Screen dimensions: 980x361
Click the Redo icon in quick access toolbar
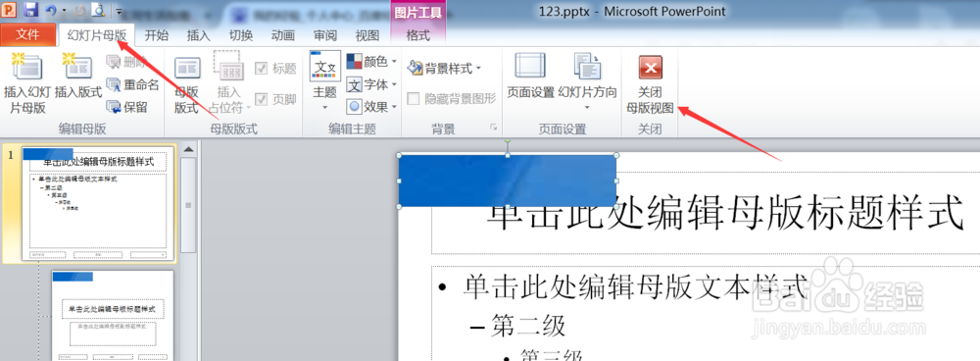point(79,10)
